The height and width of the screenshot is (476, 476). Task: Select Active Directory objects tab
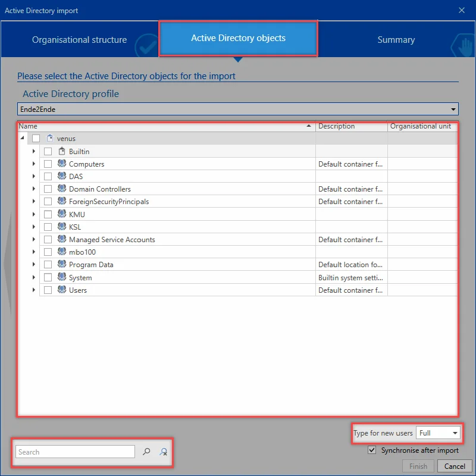(239, 38)
